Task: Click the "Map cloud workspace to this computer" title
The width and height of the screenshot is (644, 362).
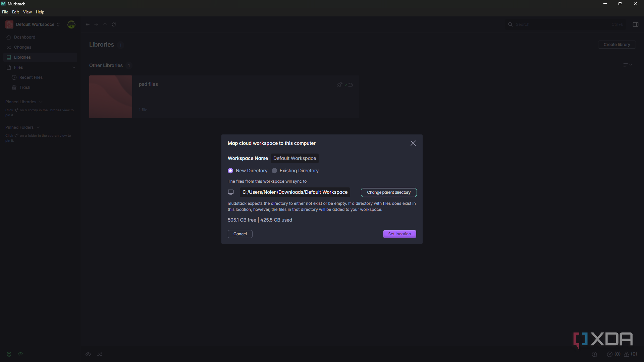Action: [x=272, y=143]
